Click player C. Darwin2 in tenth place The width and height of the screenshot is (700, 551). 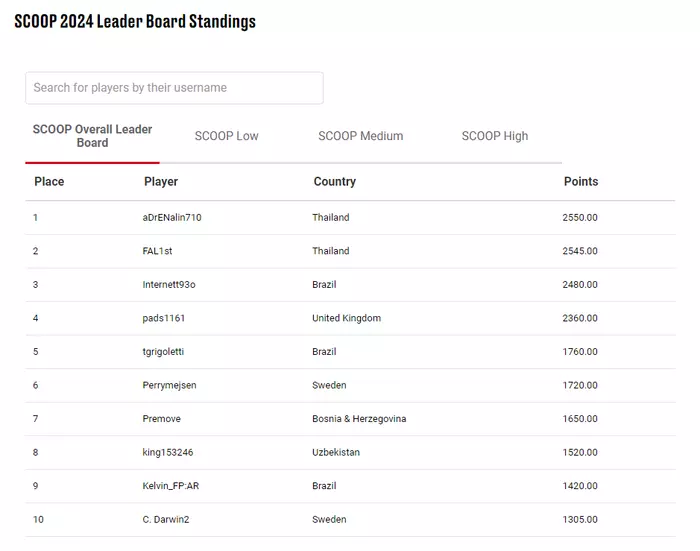click(166, 519)
